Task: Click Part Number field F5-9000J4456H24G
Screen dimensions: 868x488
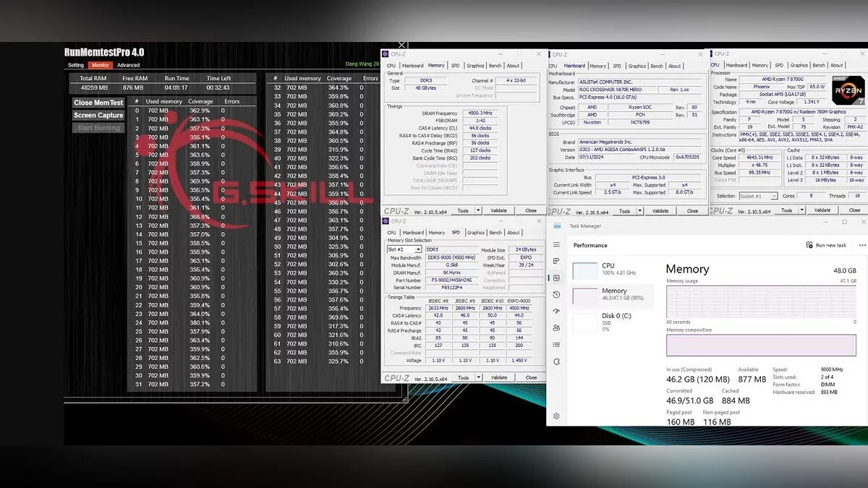Action: pos(452,281)
